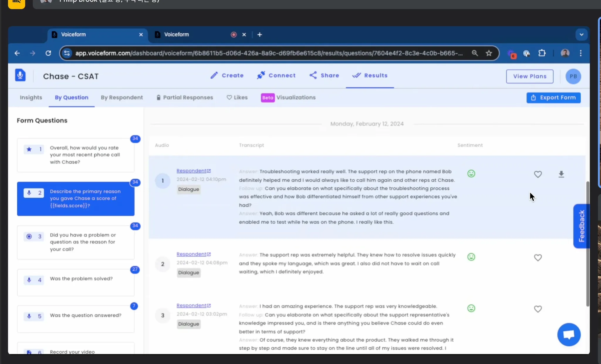Open the chat support bubble
The image size is (601, 364).
pyautogui.click(x=569, y=334)
